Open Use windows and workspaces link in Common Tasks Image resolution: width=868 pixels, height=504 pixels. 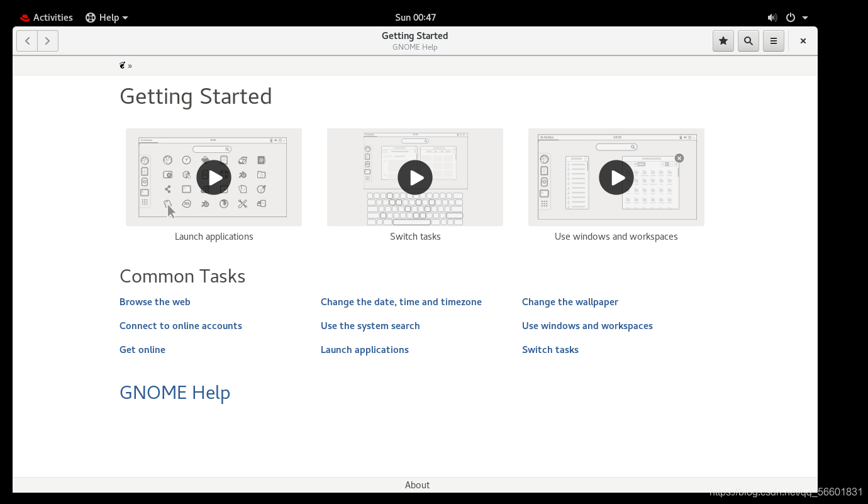click(x=587, y=326)
